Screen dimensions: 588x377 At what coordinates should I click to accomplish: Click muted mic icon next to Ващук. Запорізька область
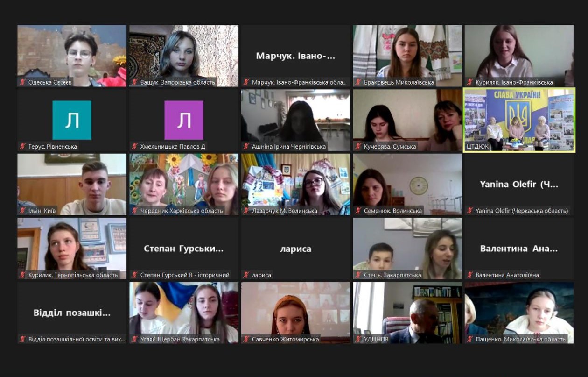(x=134, y=82)
